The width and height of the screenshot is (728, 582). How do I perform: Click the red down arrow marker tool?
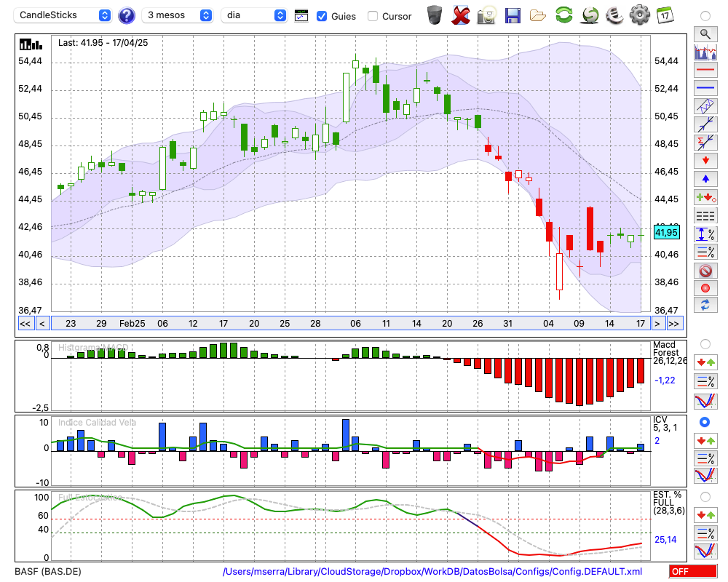[x=705, y=161]
